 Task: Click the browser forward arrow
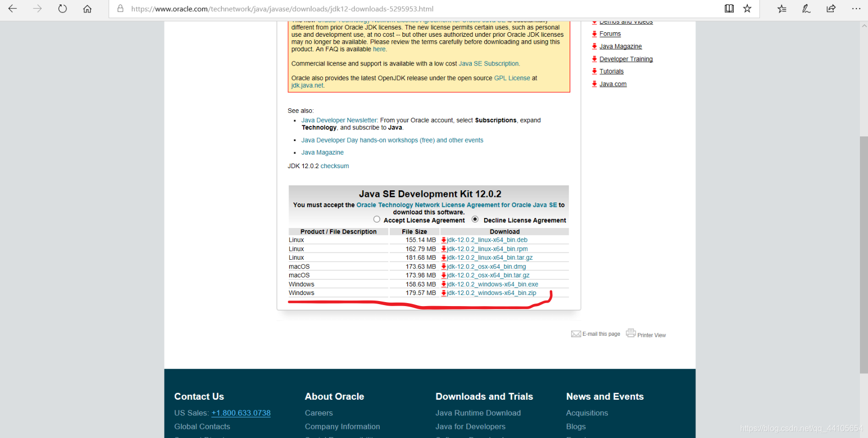[x=37, y=9]
